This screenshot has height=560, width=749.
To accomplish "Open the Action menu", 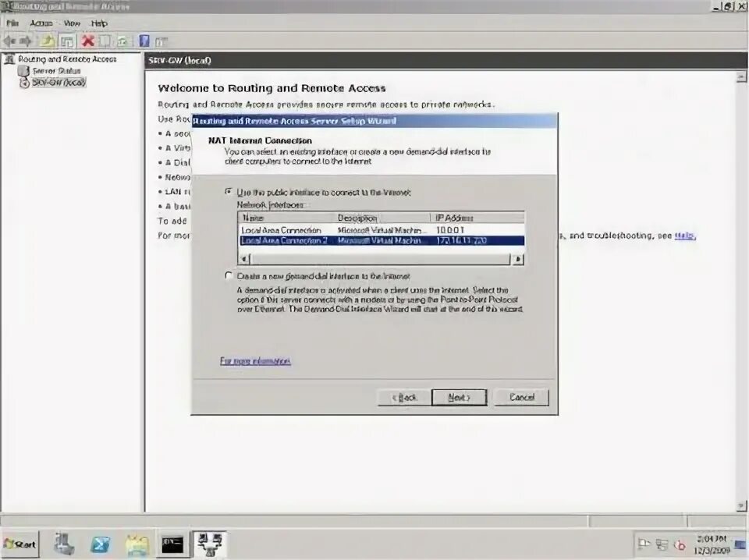I will pyautogui.click(x=41, y=23).
